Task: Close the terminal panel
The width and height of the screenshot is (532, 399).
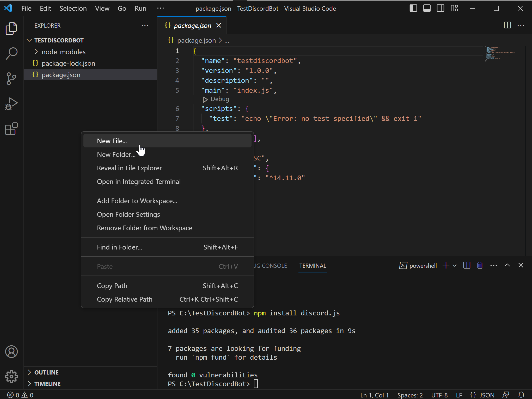Action: pos(521,265)
